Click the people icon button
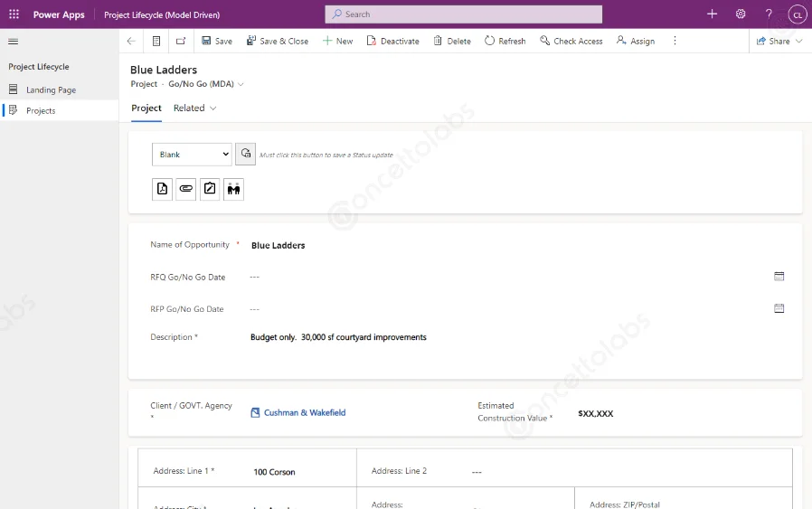The width and height of the screenshot is (812, 509). click(233, 189)
